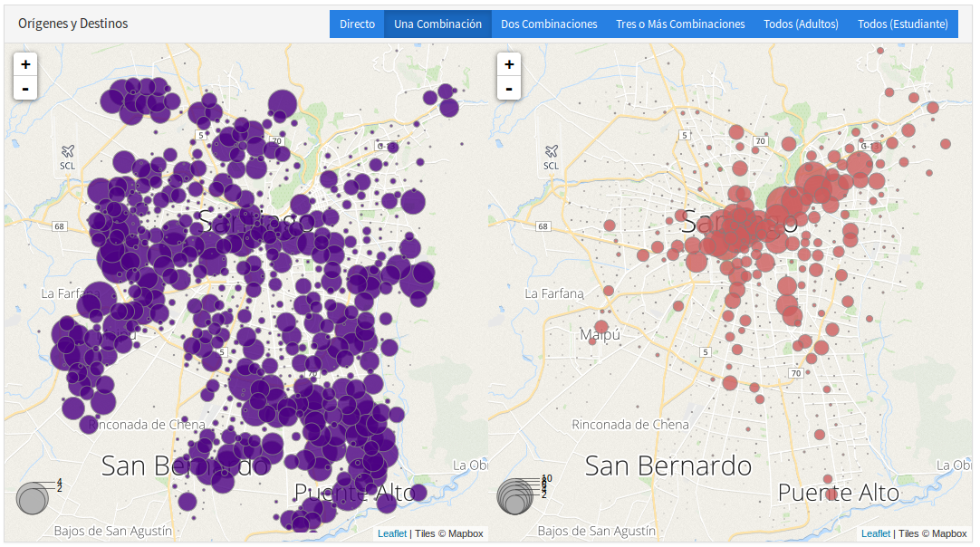Screen dimensions: 980x547
Task: Click route 68 shield on left map
Action: click(x=60, y=226)
